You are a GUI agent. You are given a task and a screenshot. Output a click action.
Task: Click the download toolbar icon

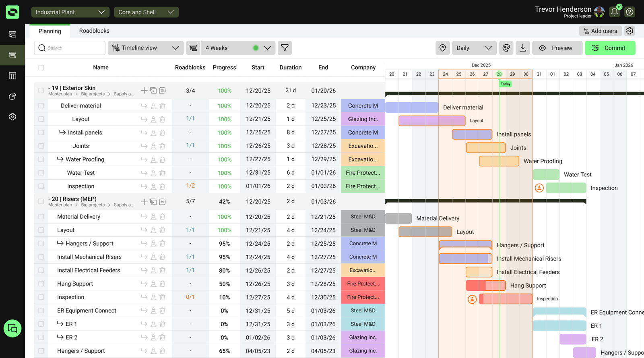coord(523,48)
